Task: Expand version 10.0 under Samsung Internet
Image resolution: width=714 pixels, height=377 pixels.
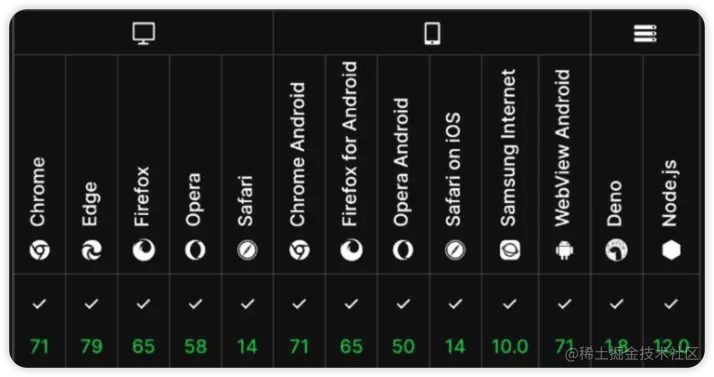Action: click(x=510, y=346)
